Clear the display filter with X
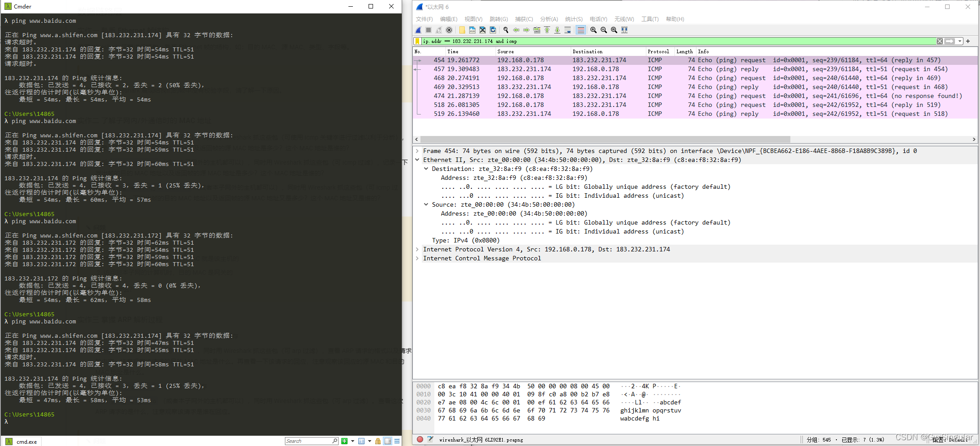This screenshot has height=446, width=980. (x=940, y=41)
